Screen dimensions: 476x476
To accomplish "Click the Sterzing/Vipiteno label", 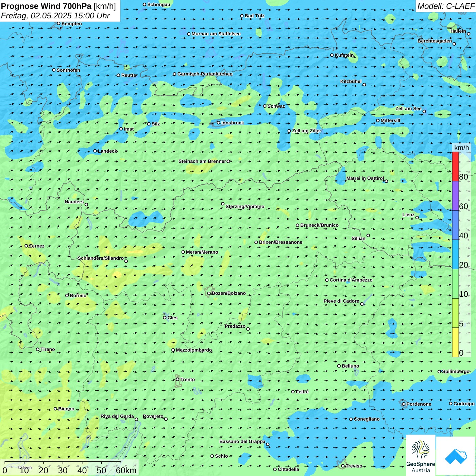I will tap(245, 206).
